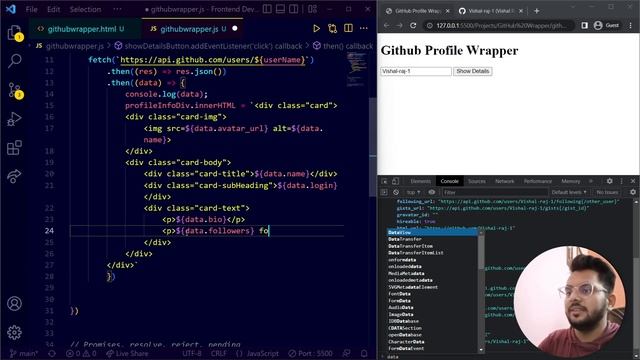The height and width of the screenshot is (360, 640).
Task: Split the editor right
Action: point(348,29)
